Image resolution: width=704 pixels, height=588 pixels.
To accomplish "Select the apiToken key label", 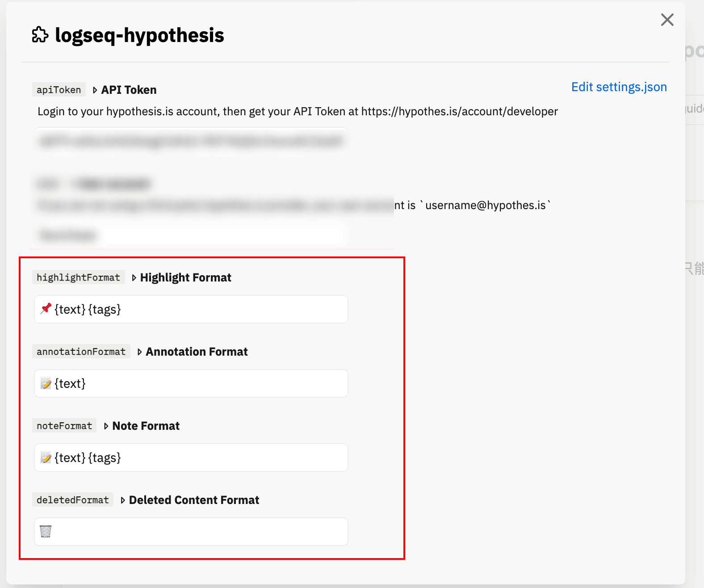I will pyautogui.click(x=59, y=90).
